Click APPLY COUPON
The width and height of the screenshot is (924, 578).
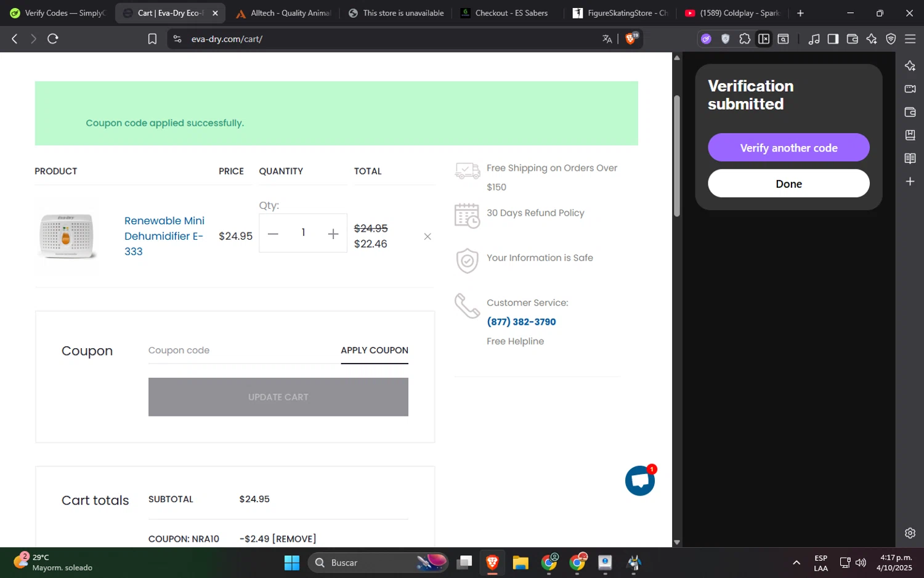click(x=375, y=350)
